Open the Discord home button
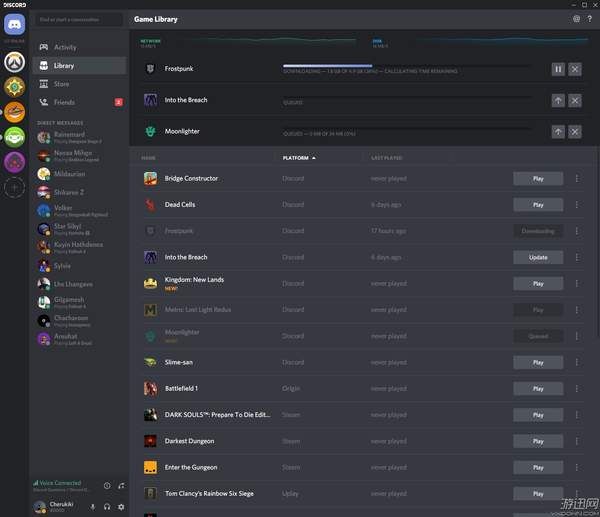The width and height of the screenshot is (600, 517). [x=15, y=24]
